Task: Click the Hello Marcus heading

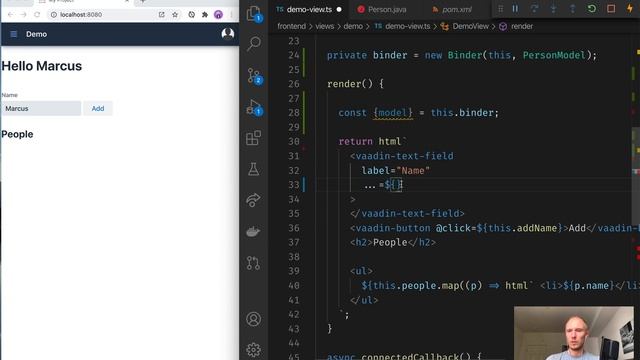Action: [42, 66]
